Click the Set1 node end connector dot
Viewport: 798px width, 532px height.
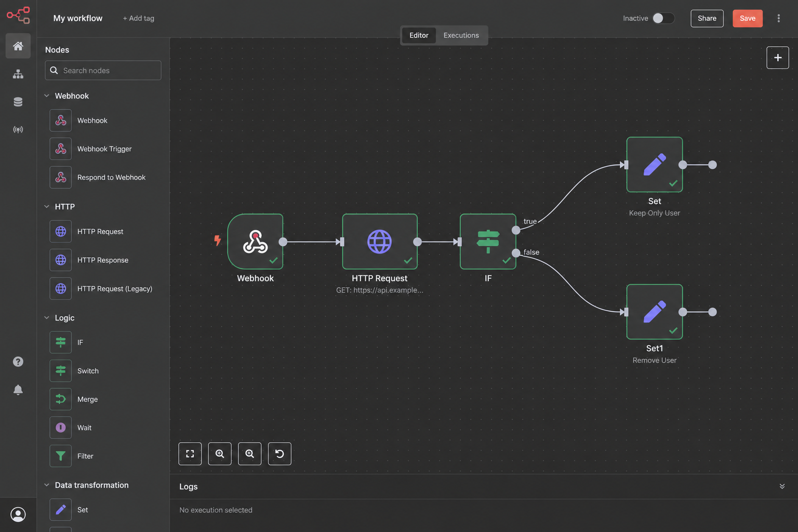(713, 312)
